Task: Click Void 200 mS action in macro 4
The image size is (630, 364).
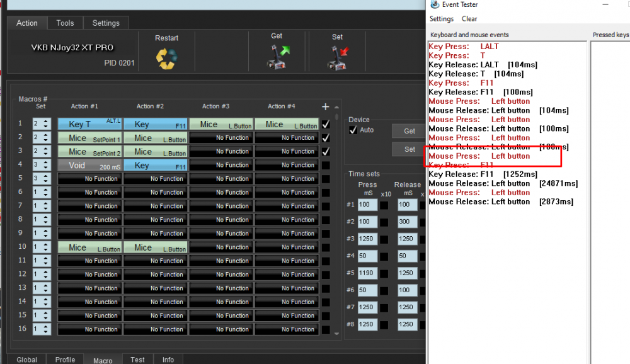Action: point(89,165)
